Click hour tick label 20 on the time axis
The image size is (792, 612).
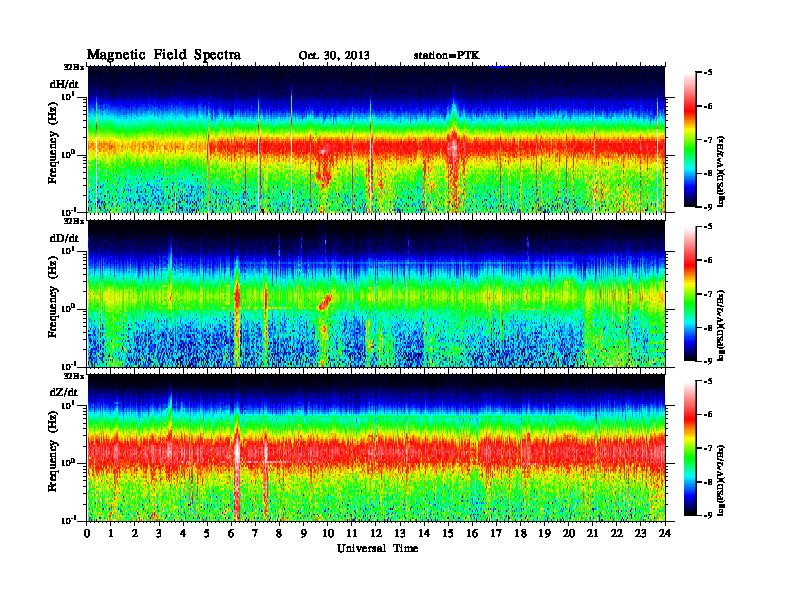click(569, 533)
